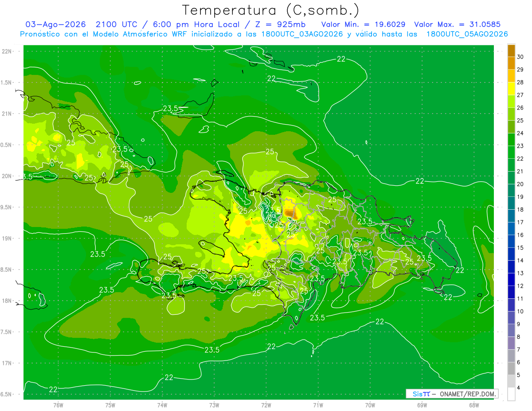Click the "70W" longitude axis label
Viewport: 532px width, 411px height.
370,405
